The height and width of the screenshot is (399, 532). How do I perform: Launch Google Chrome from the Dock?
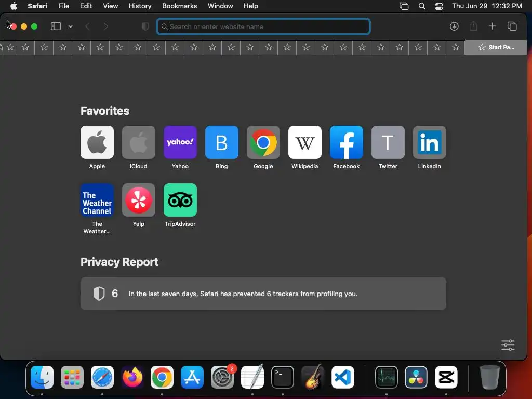(162, 377)
